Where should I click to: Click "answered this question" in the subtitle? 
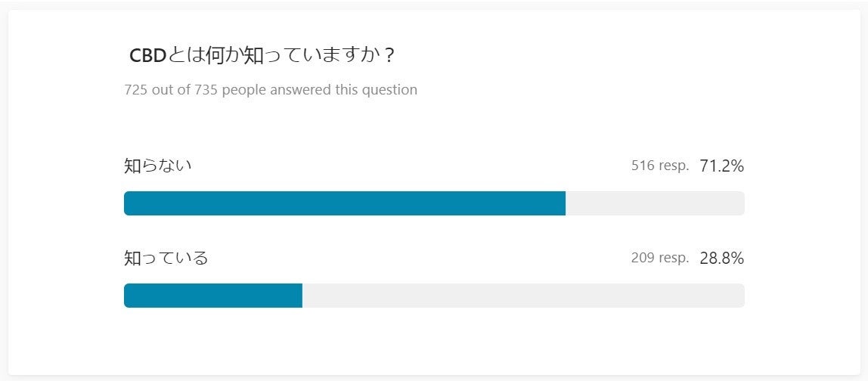point(343,90)
